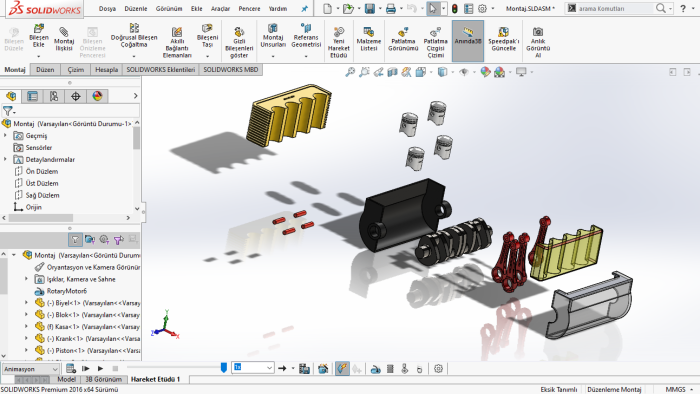This screenshot has width=700, height=394.
Task: Select Doğrusal Bileşen Çoğaltma tool
Action: pos(134,36)
